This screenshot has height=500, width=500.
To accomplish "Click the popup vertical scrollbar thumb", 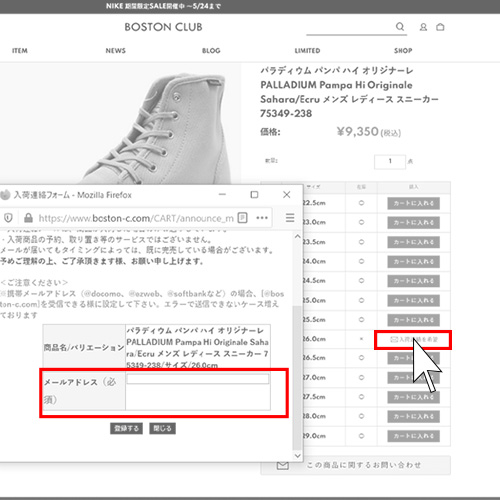I will click(x=297, y=378).
